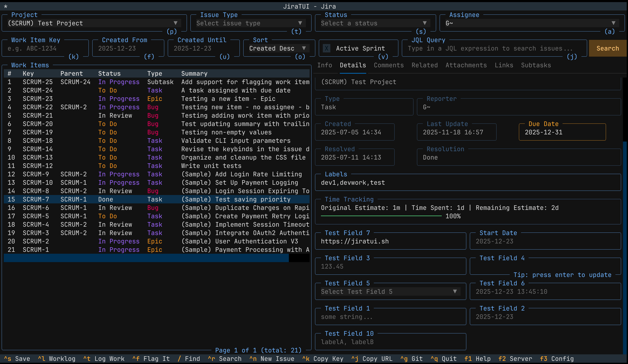Click Quit in the footer bar

point(443,359)
